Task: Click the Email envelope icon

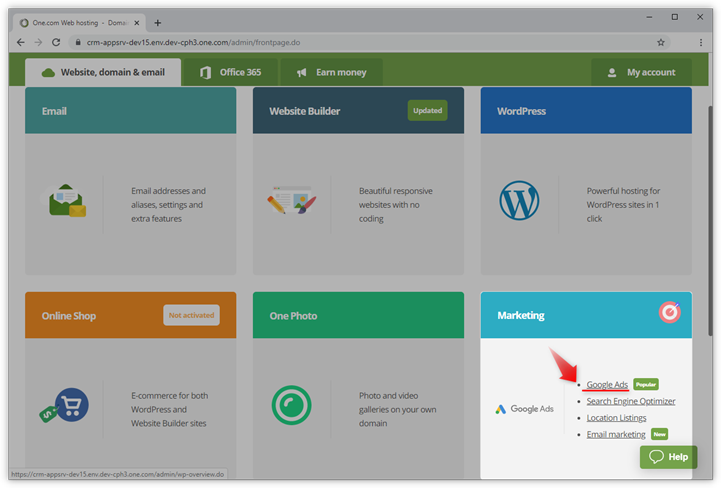Action: click(x=66, y=201)
